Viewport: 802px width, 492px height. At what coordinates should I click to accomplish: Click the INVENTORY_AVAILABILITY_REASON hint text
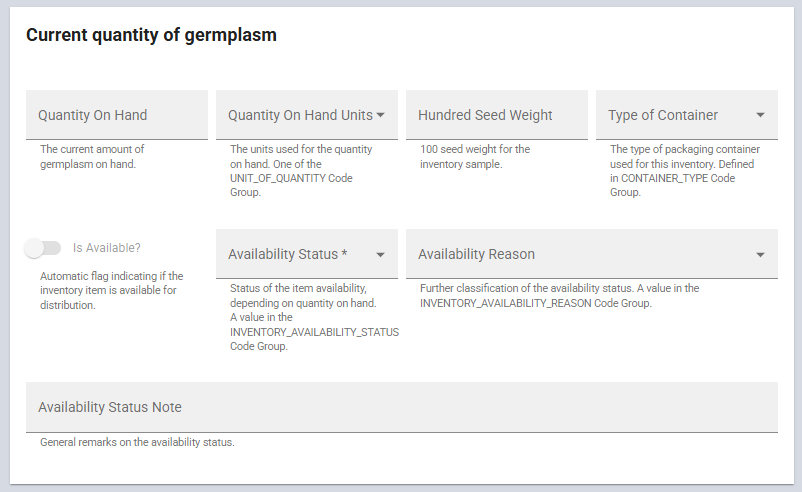click(536, 302)
